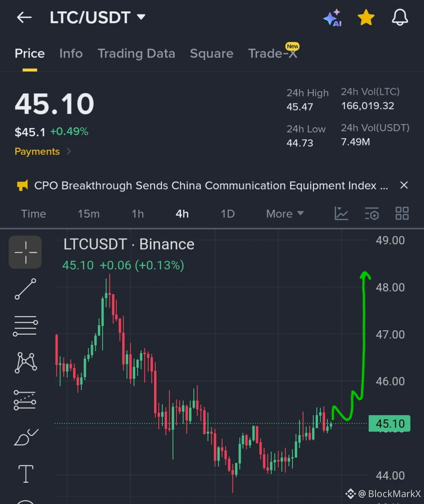Click the 24h High value 45.47
Viewport: 424px width, 504px height.
300,107
